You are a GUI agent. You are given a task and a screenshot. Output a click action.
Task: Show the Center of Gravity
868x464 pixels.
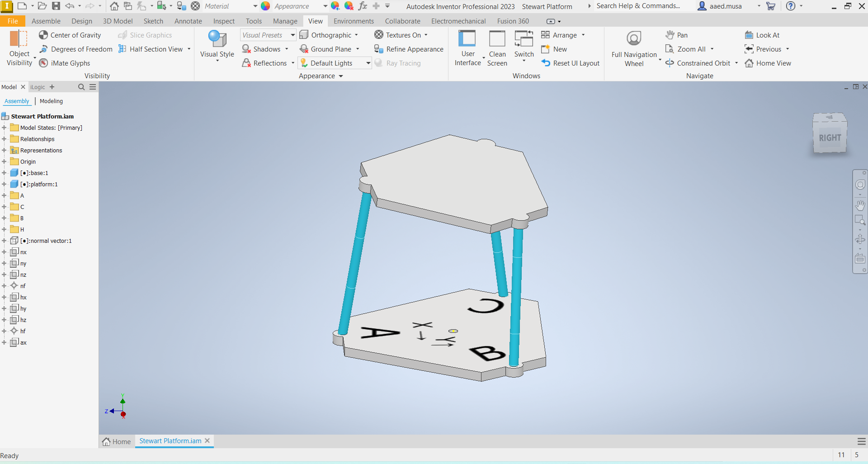click(x=70, y=35)
